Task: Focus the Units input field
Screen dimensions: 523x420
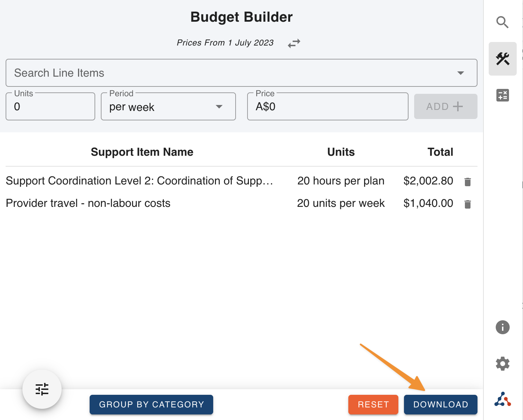Action: click(50, 107)
